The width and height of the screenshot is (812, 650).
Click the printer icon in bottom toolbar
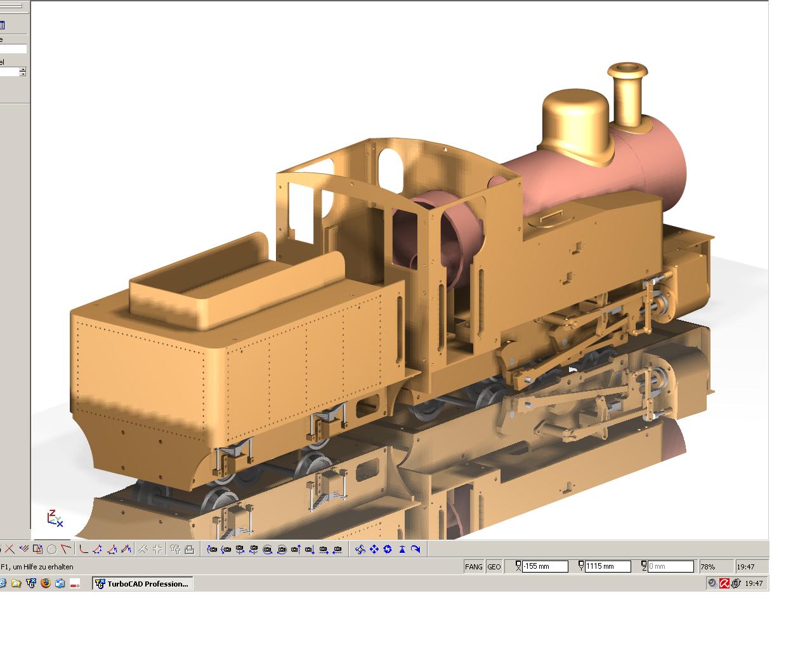[x=188, y=549]
